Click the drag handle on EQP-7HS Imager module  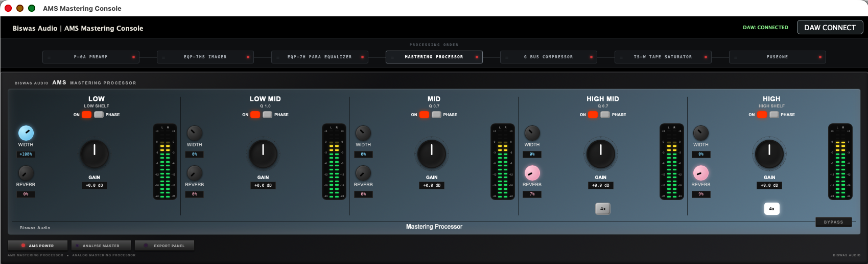tap(163, 57)
